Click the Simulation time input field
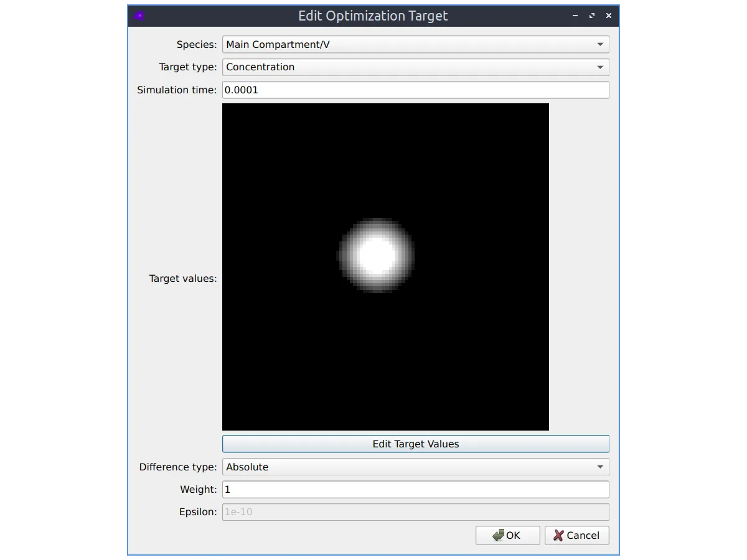 tap(415, 90)
